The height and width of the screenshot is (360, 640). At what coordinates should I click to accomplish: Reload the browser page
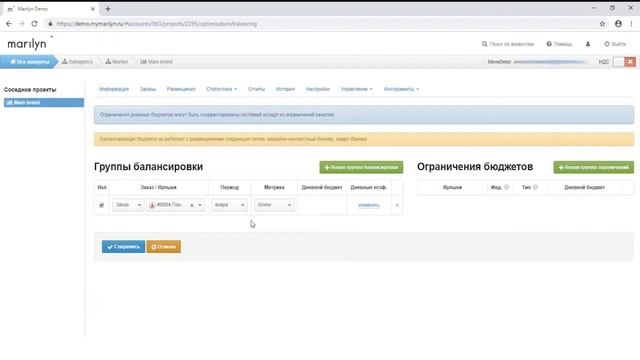coord(34,24)
